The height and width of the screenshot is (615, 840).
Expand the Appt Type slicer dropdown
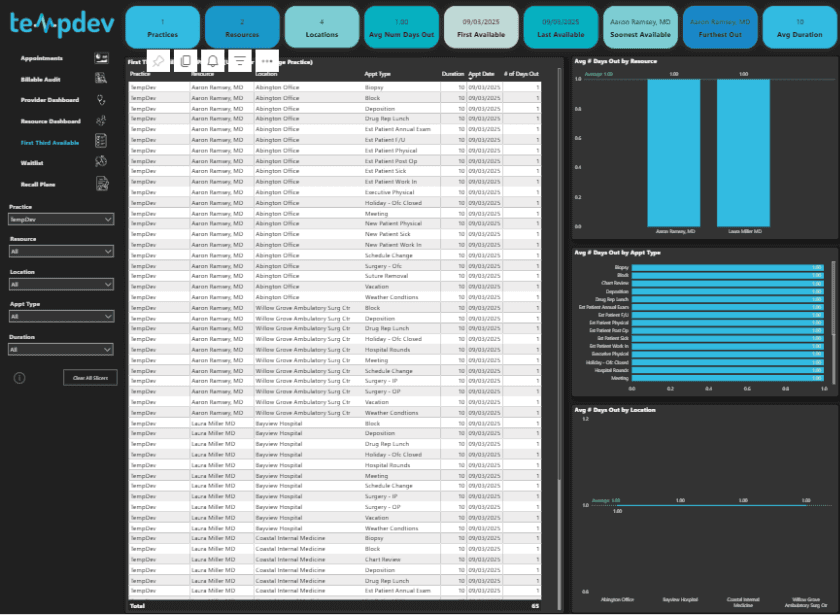(107, 317)
